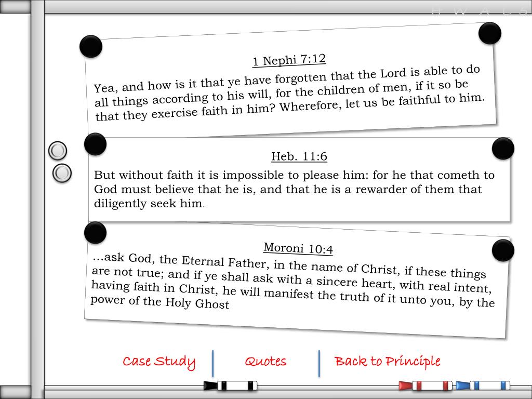Click the blue whiteboard marker

click(x=483, y=385)
